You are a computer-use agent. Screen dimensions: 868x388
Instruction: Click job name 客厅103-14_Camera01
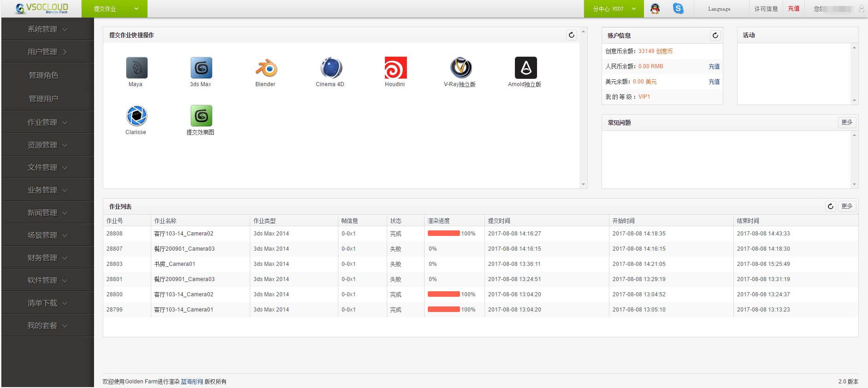[184, 310]
